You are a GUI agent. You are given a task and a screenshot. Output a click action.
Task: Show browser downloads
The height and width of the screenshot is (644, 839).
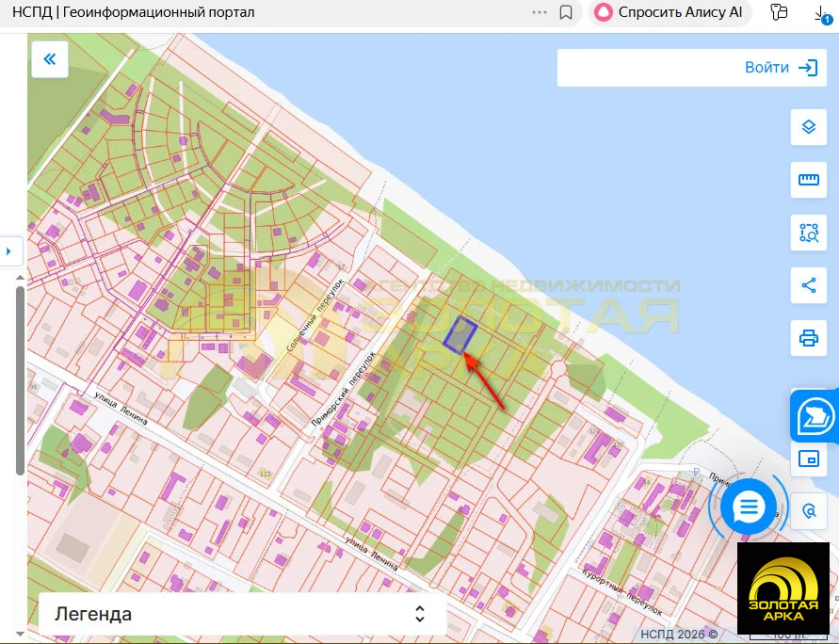pos(821,14)
